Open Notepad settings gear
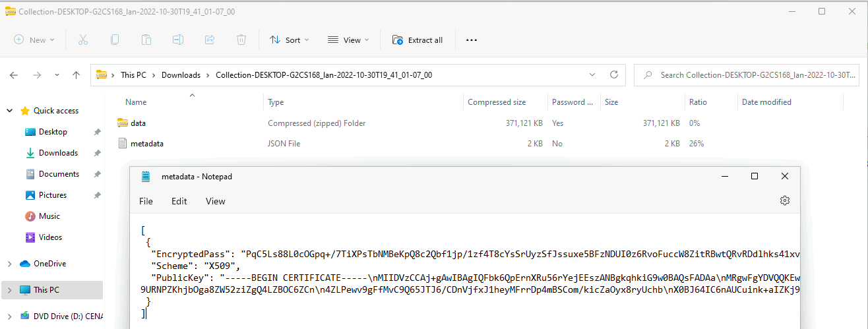868x329 pixels. pyautogui.click(x=784, y=201)
